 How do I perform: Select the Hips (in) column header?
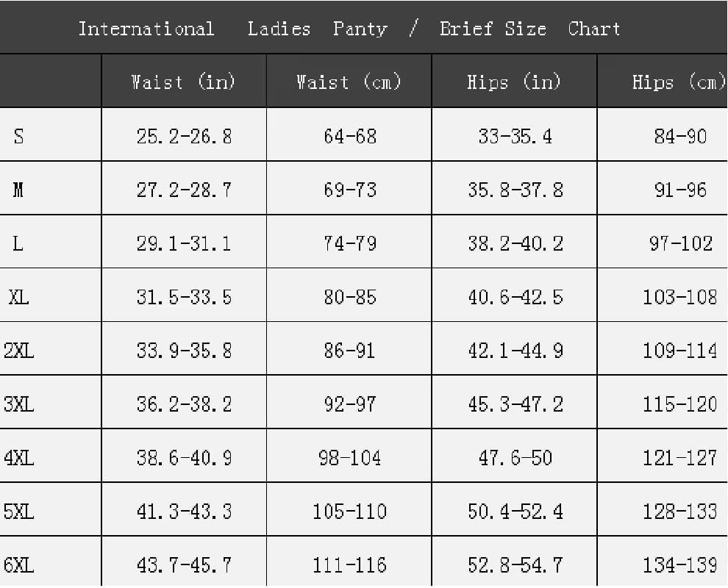(514, 82)
